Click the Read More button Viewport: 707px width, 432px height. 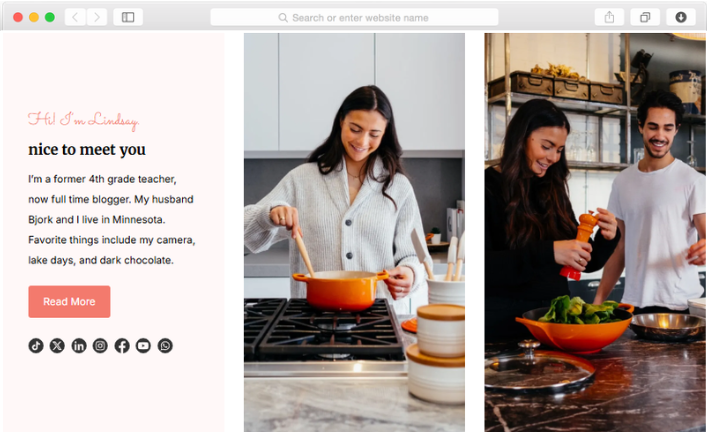[x=69, y=302]
